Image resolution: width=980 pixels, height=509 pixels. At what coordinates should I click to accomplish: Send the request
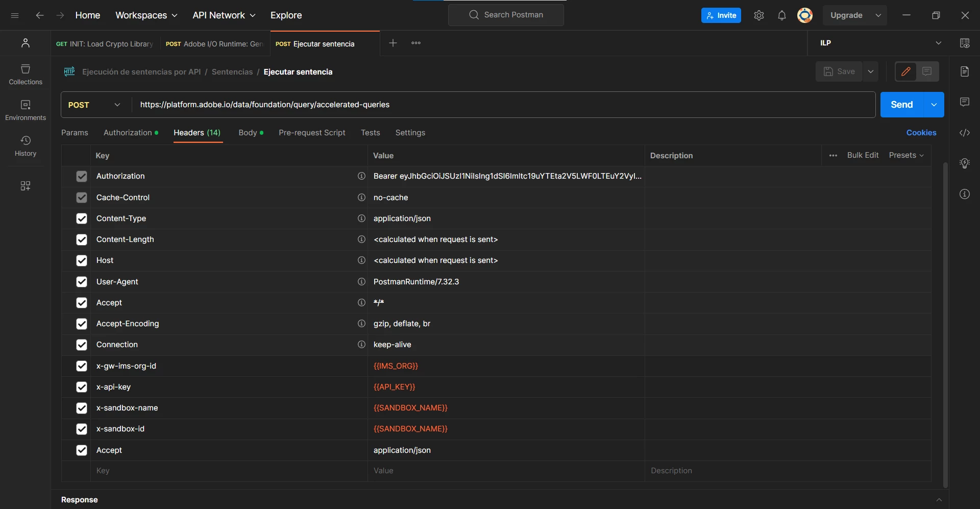pos(902,105)
